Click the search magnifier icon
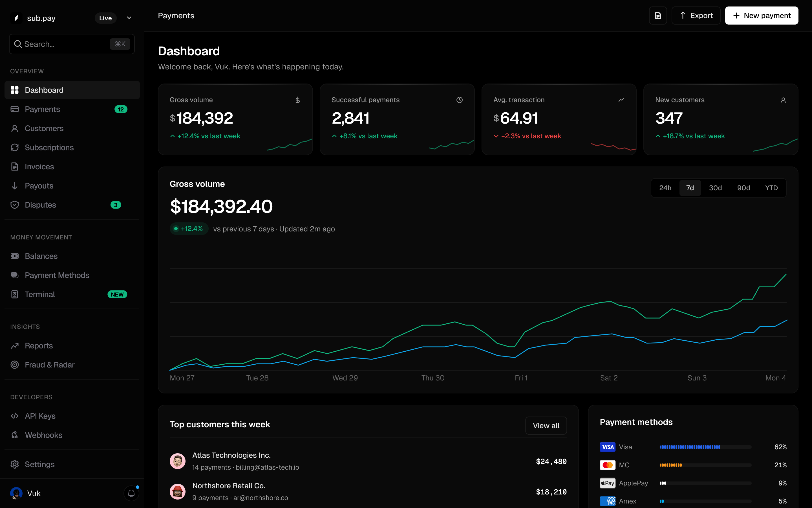Screen dimensions: 812x508 (x=18, y=44)
